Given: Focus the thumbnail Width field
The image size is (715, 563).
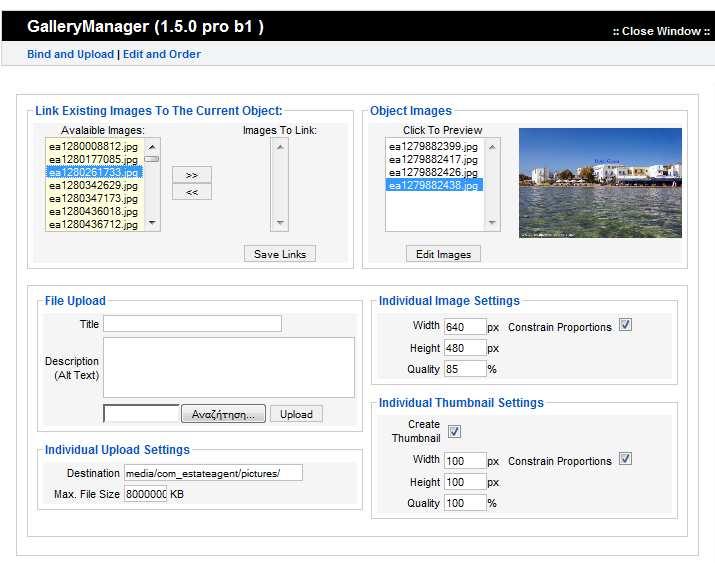Looking at the screenshot, I should coord(465,461).
